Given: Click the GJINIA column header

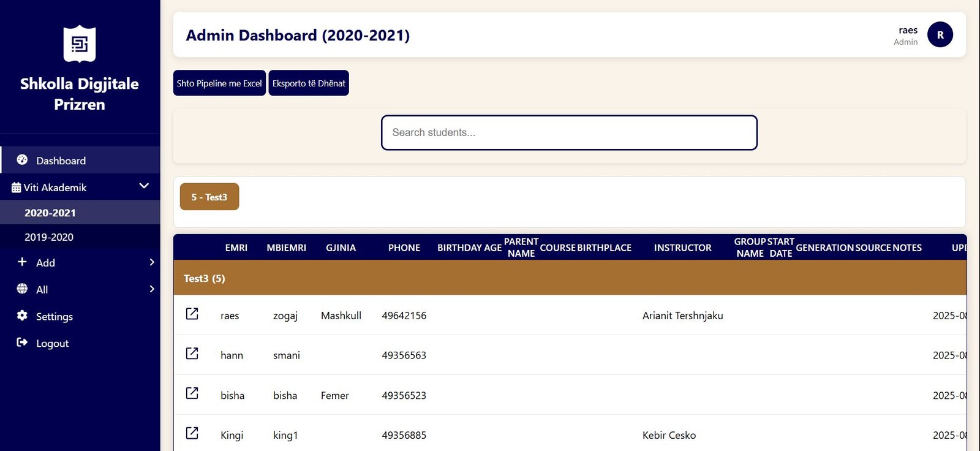Looking at the screenshot, I should pos(341,248).
